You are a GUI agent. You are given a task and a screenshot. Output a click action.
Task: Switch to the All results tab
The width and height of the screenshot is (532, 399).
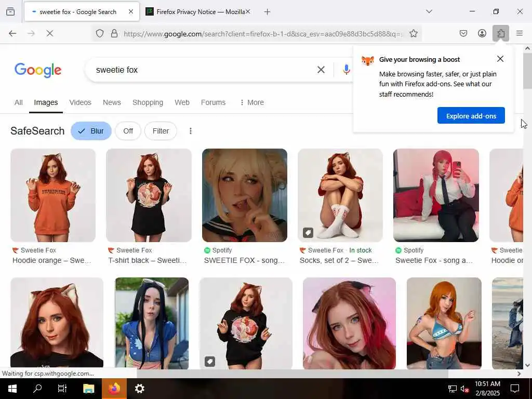(x=19, y=102)
